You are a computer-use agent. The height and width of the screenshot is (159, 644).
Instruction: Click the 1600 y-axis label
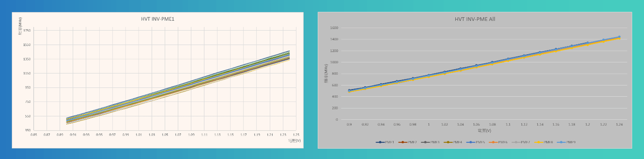[334, 28]
